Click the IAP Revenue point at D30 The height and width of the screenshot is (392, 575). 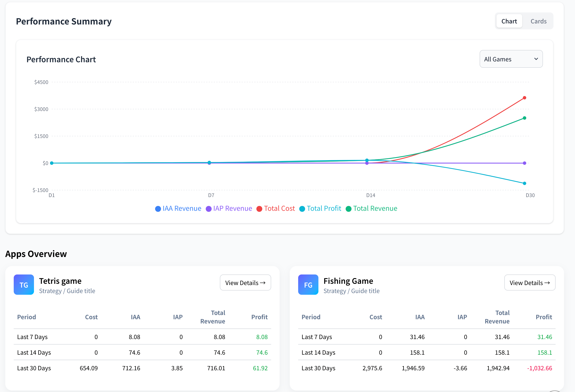click(524, 163)
